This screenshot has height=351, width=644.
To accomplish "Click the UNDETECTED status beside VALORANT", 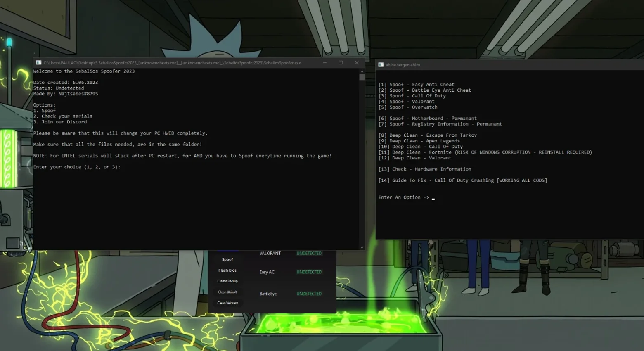I will coord(309,253).
